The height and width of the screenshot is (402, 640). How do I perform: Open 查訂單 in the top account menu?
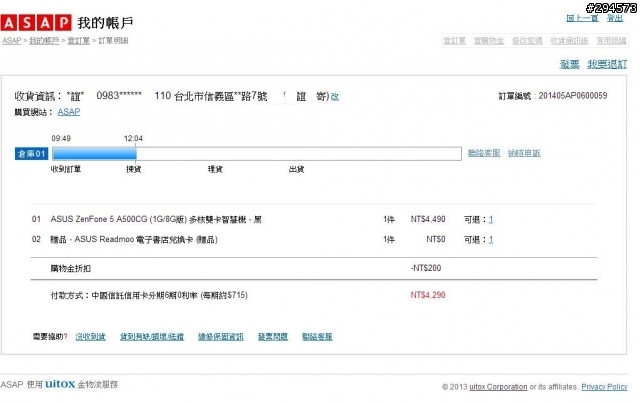click(454, 41)
